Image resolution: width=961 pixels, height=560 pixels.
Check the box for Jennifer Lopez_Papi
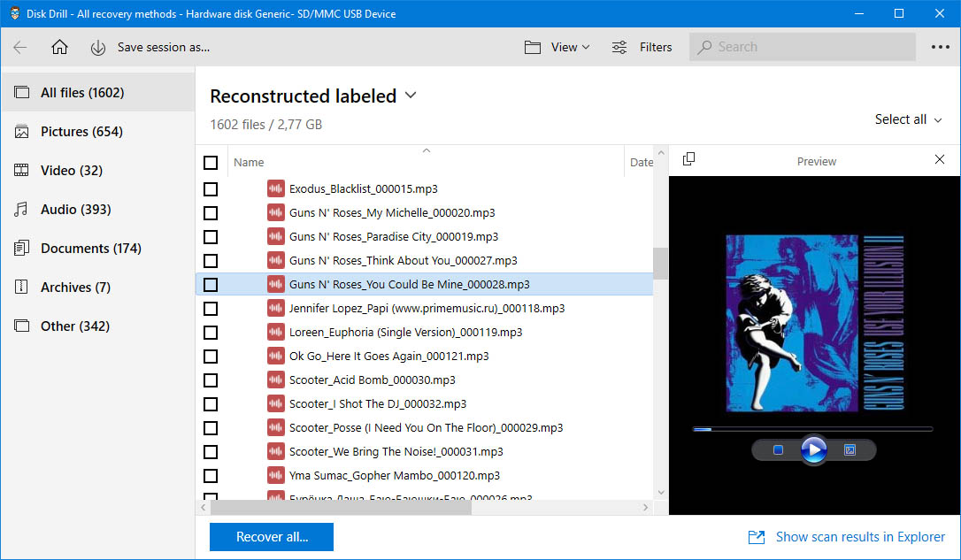point(211,308)
